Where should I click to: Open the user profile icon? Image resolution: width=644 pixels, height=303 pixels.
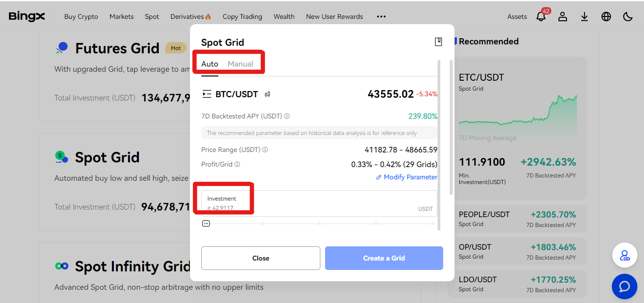(562, 17)
